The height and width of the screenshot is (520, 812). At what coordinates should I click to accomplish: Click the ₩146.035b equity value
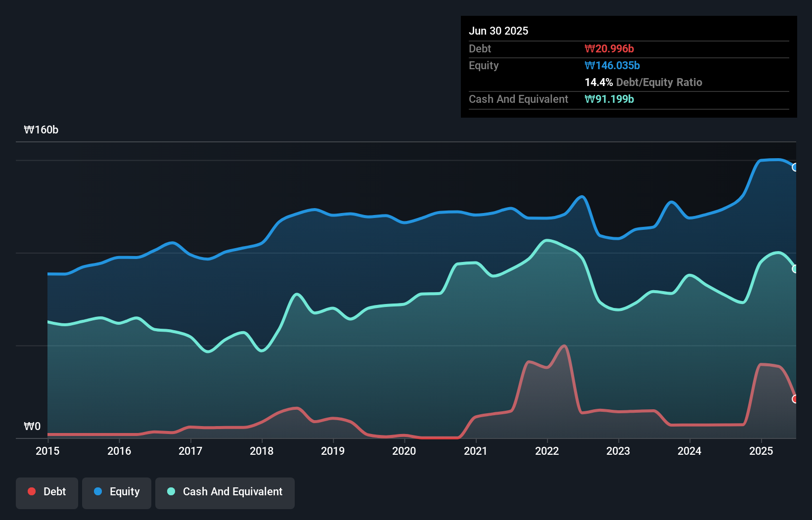click(612, 65)
